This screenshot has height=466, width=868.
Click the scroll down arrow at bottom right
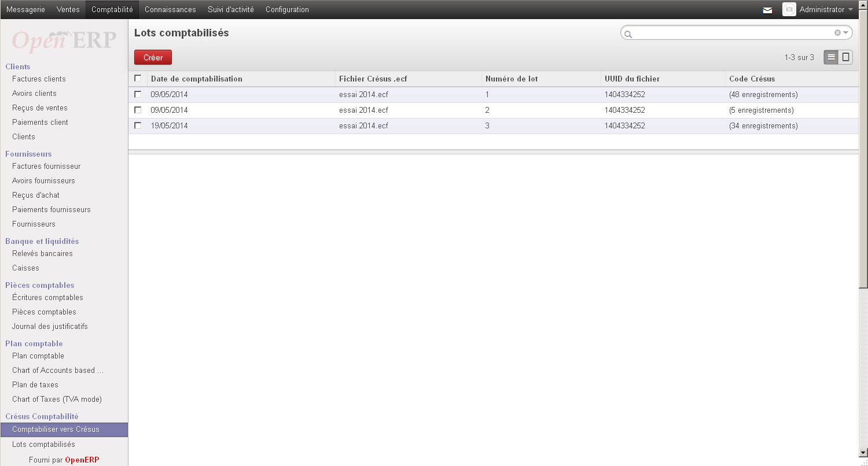click(863, 453)
